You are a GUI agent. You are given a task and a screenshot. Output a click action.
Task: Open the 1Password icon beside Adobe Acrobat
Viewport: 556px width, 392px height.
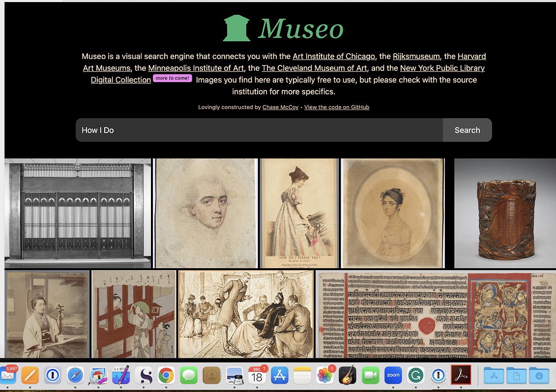(439, 375)
